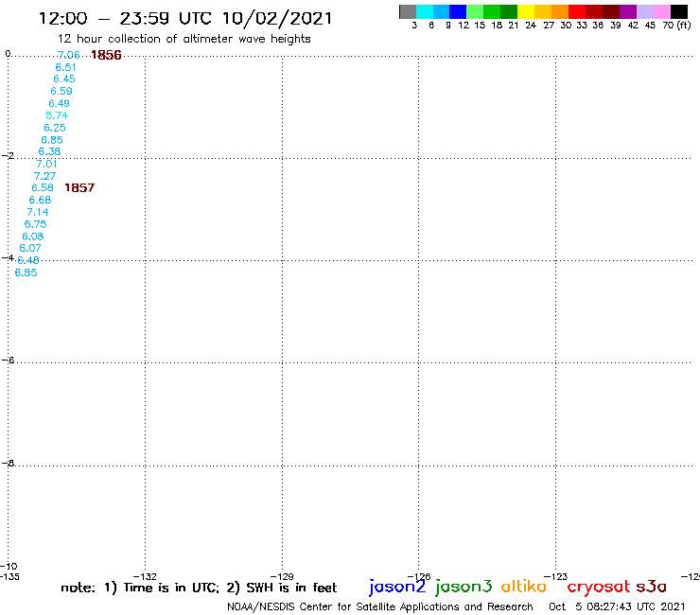700x615 pixels.
Task: Click the altika satellite legend label
Action: pyautogui.click(x=523, y=586)
